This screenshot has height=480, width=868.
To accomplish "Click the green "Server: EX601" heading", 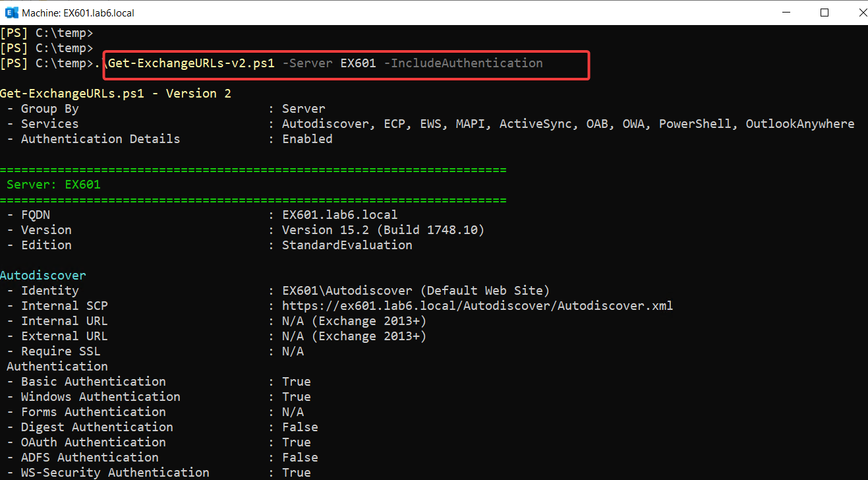I will click(53, 185).
